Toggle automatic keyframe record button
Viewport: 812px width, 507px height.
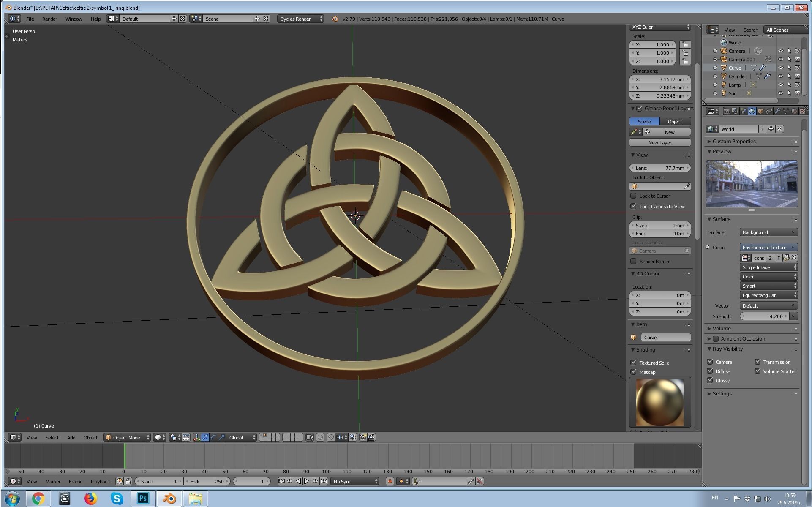click(x=390, y=481)
